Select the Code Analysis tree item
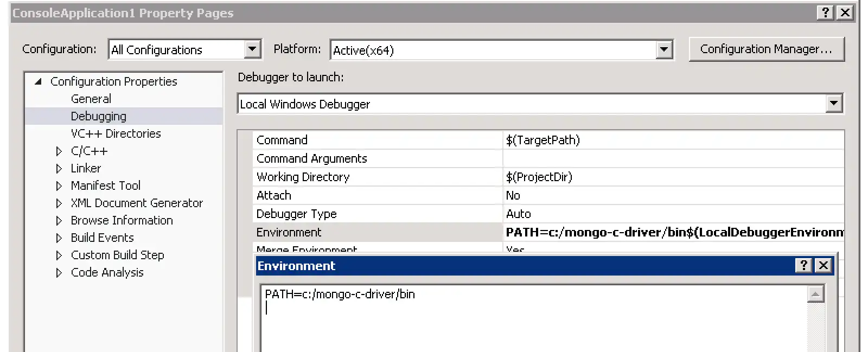 (107, 272)
